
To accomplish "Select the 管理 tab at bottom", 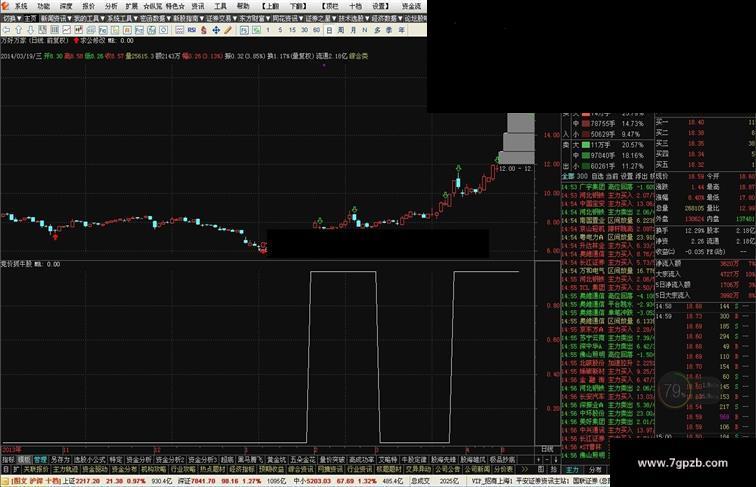I will point(40,459).
